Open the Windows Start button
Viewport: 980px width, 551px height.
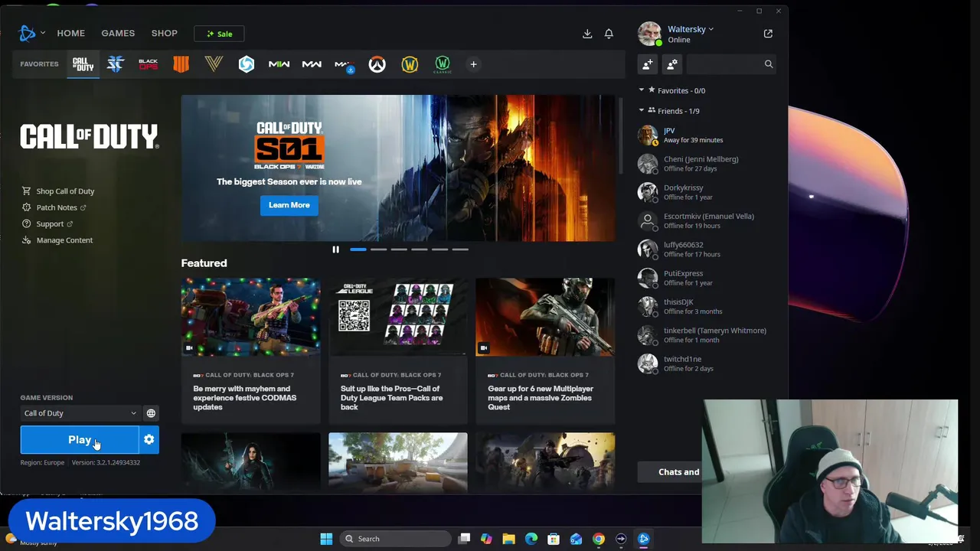(x=326, y=539)
